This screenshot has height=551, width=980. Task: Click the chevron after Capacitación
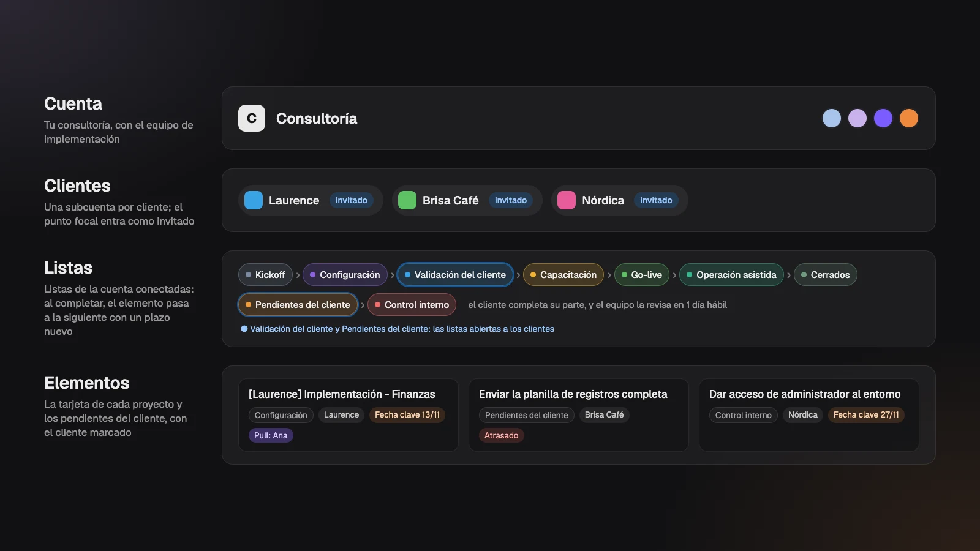pyautogui.click(x=609, y=275)
